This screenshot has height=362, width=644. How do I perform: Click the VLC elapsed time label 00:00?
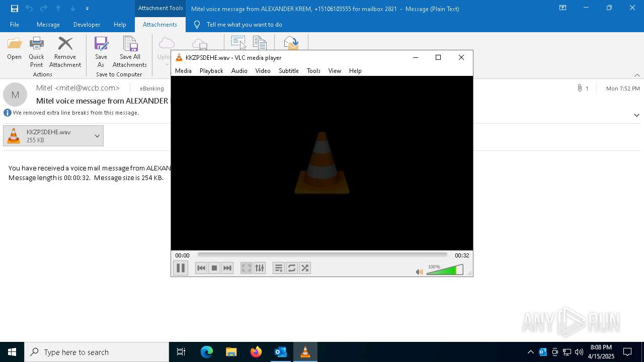coord(182,255)
